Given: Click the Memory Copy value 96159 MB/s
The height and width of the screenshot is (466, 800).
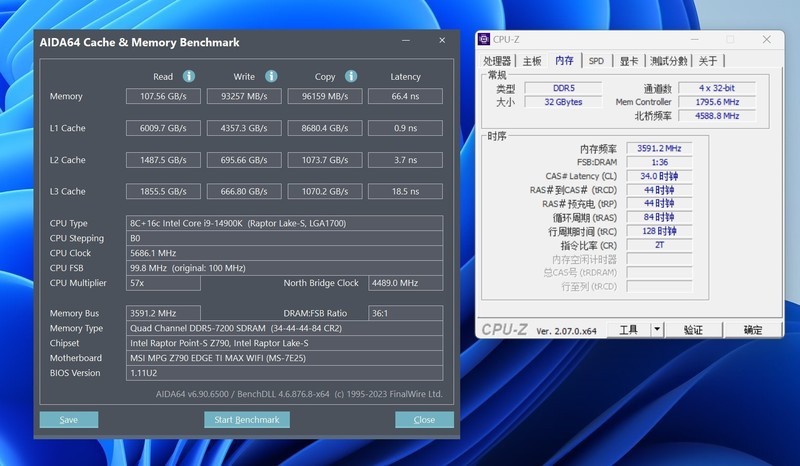Looking at the screenshot, I should [325, 96].
